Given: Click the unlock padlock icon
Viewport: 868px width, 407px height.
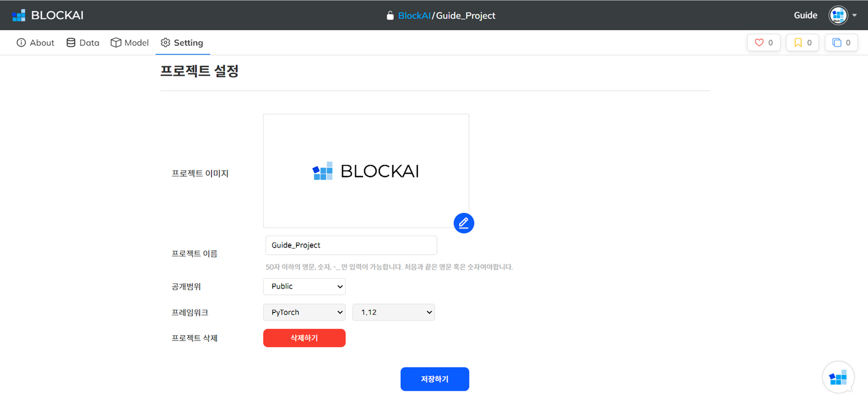Looking at the screenshot, I should click(390, 16).
